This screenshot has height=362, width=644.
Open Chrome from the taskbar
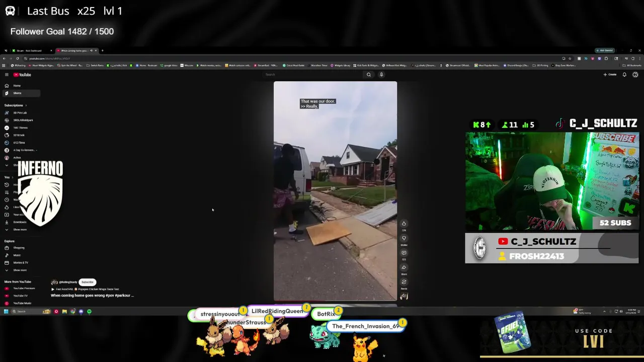coord(73,312)
